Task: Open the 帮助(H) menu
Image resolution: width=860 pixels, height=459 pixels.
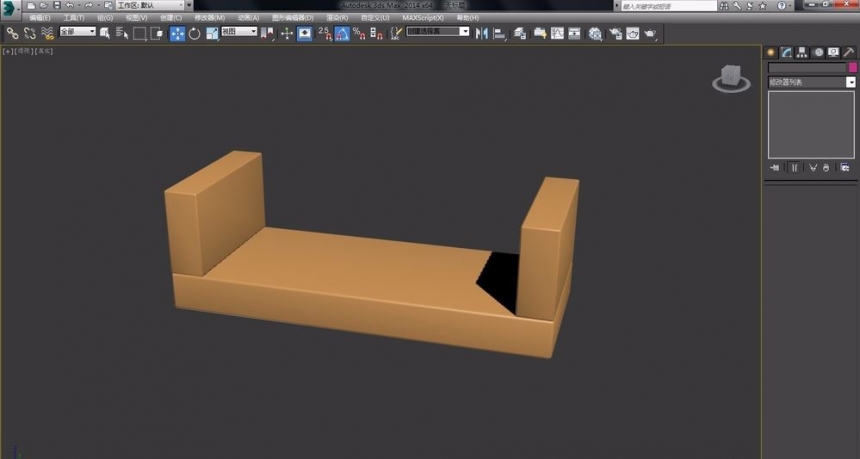Action: [468, 18]
